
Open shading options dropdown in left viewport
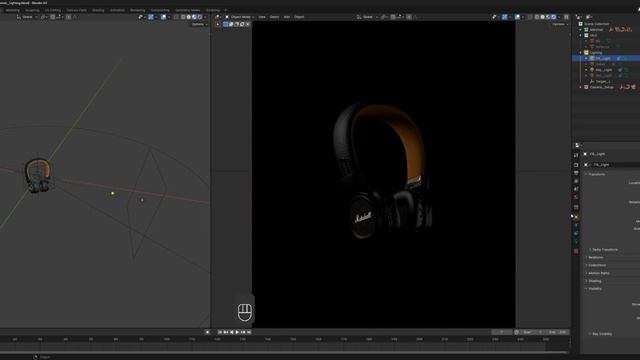pos(205,17)
